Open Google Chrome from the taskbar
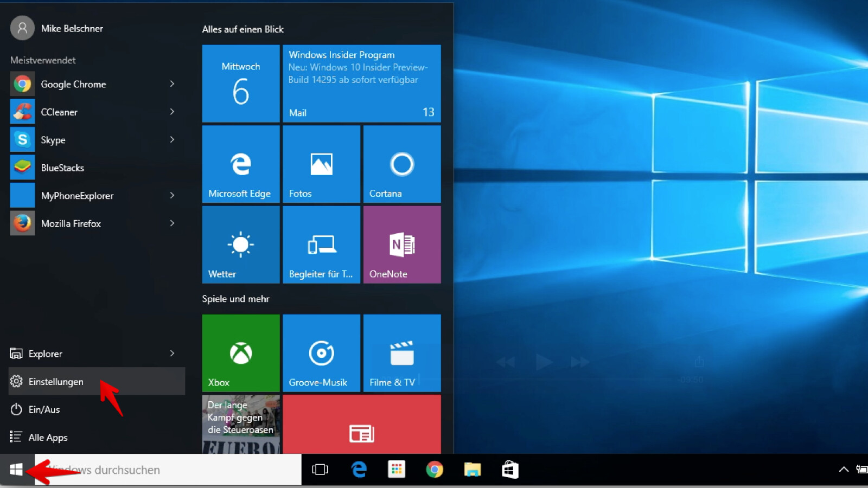 pos(435,470)
